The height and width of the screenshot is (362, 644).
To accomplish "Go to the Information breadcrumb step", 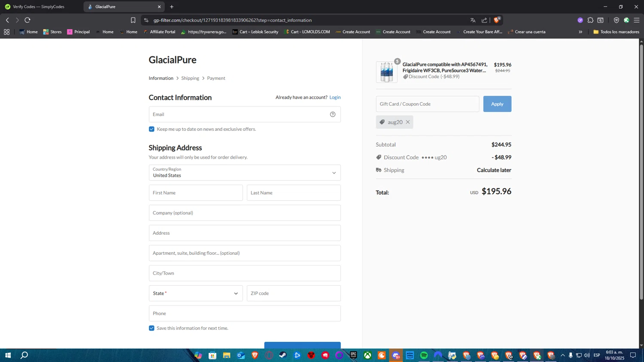I will [x=161, y=78].
